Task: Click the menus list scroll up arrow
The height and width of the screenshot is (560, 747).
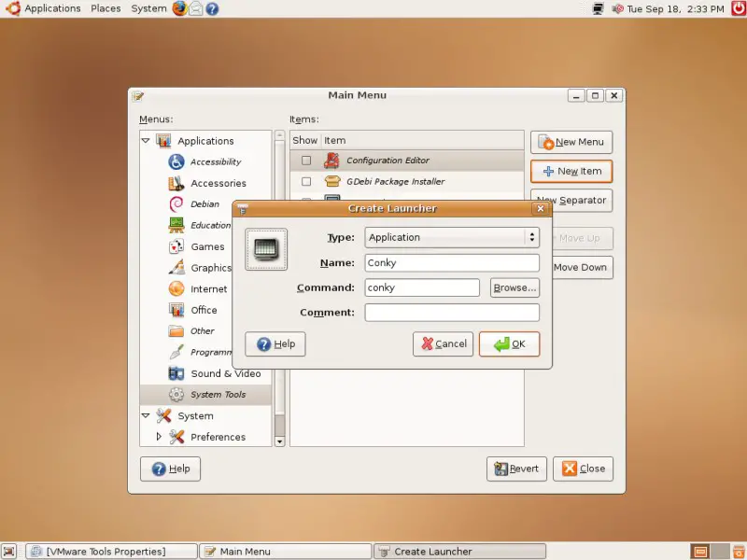Action: point(279,135)
